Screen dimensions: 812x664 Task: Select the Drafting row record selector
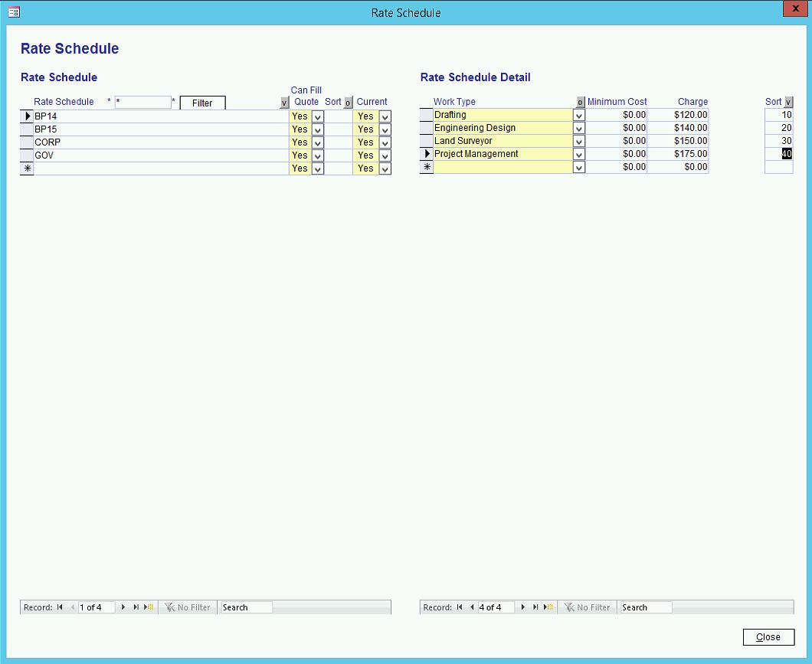coord(427,115)
